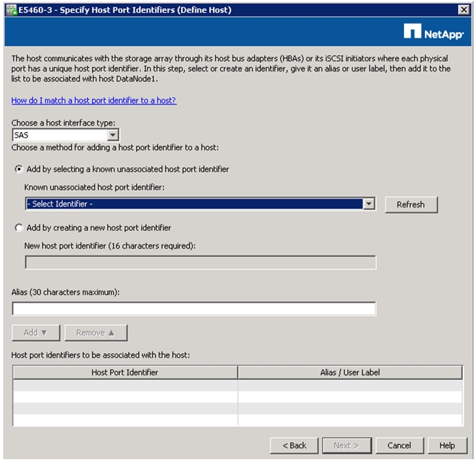476x463 pixels.
Task: Click the Remove button with up arrow
Action: pyautogui.click(x=96, y=333)
